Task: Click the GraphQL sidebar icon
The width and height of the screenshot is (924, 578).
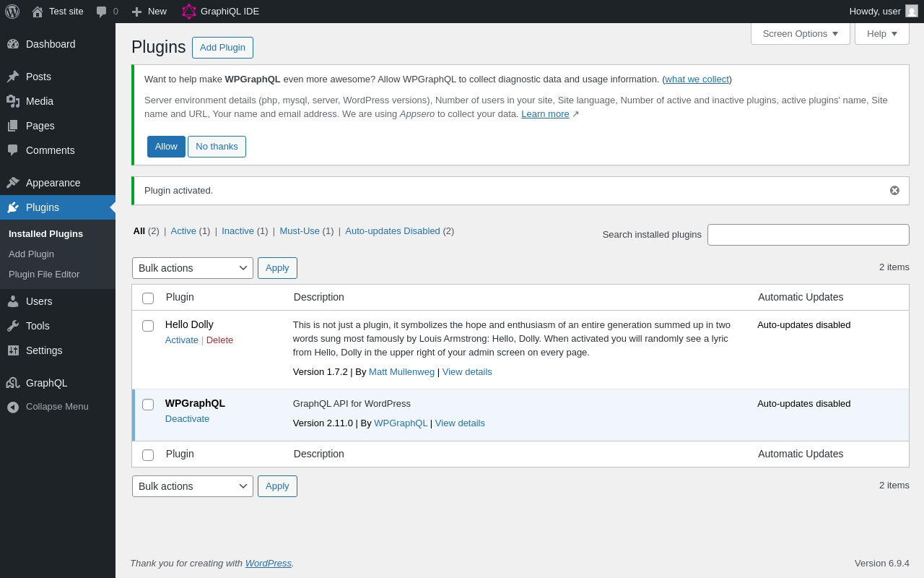Action: pos(13,383)
